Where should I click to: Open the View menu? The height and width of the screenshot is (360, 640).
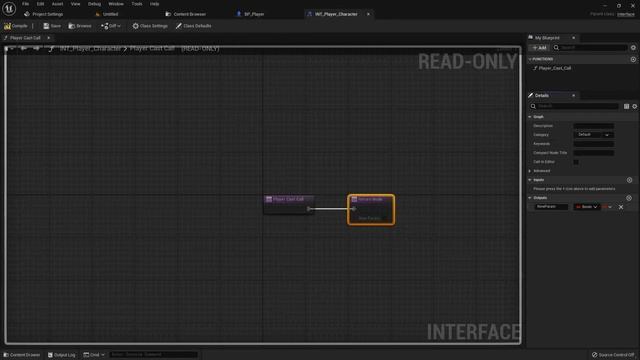coord(76,4)
